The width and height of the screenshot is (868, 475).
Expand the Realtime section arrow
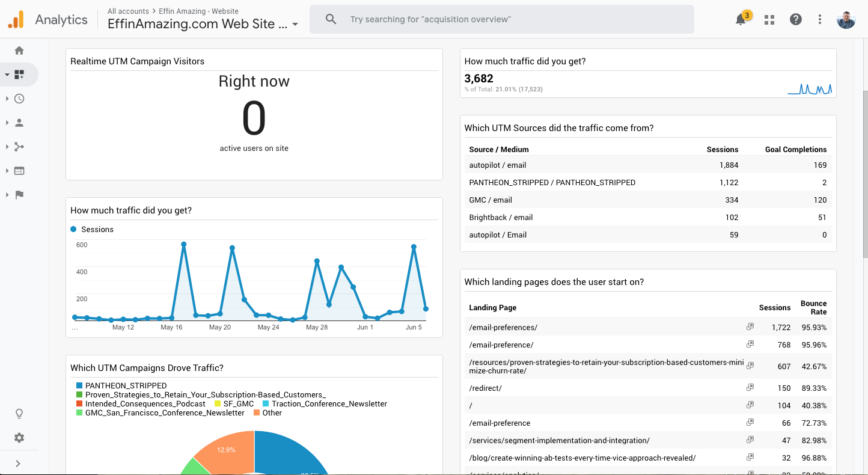click(7, 99)
